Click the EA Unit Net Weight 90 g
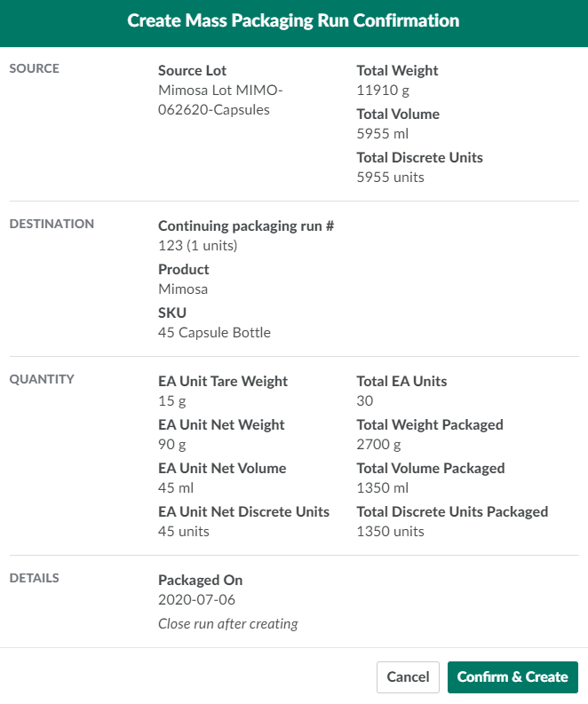588x704 pixels. pos(171,444)
